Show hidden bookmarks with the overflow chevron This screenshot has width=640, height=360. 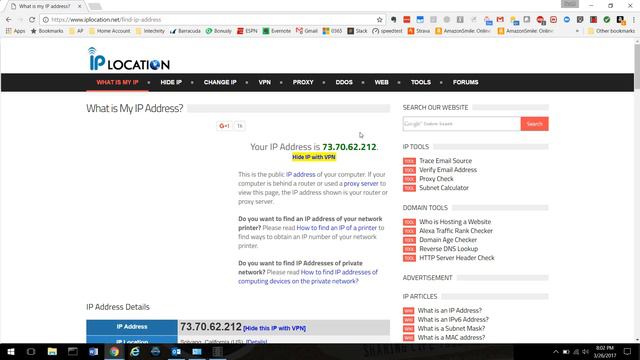tap(577, 31)
